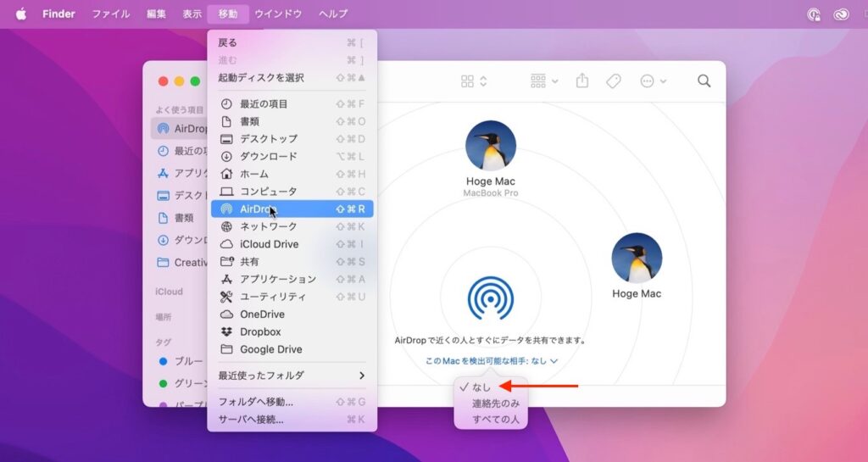The height and width of the screenshot is (462, 868).
Task: Choose ダウンロード in the Go menu
Action: click(x=292, y=157)
